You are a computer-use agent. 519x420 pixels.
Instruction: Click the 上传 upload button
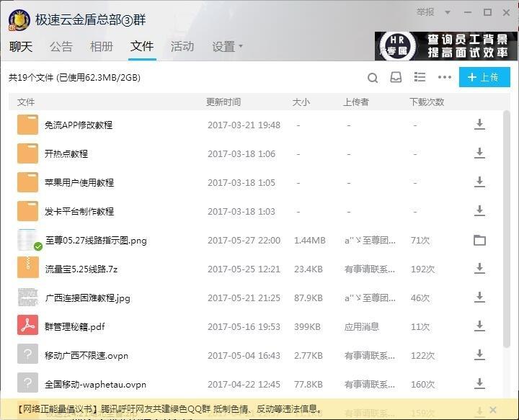pos(484,77)
